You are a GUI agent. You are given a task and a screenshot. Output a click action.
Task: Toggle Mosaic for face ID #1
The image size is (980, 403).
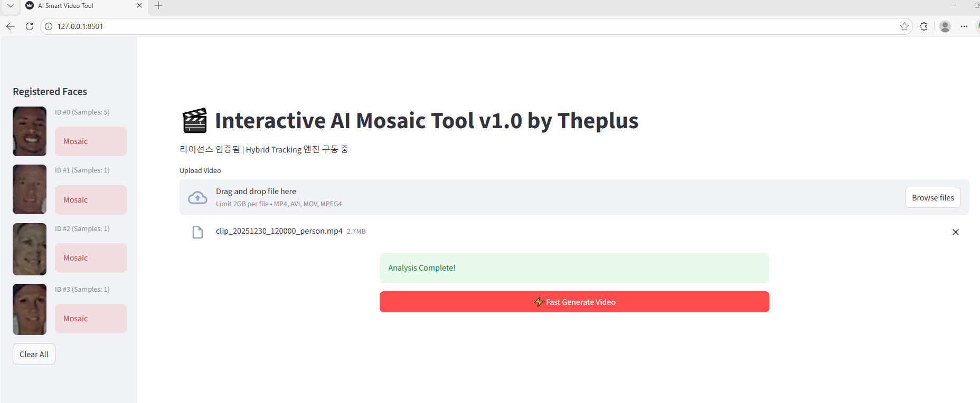point(91,200)
